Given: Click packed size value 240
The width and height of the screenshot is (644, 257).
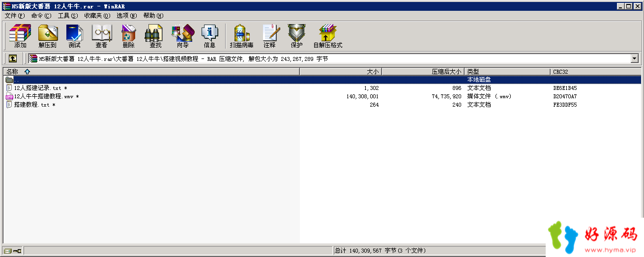Looking at the screenshot, I should click(457, 105).
